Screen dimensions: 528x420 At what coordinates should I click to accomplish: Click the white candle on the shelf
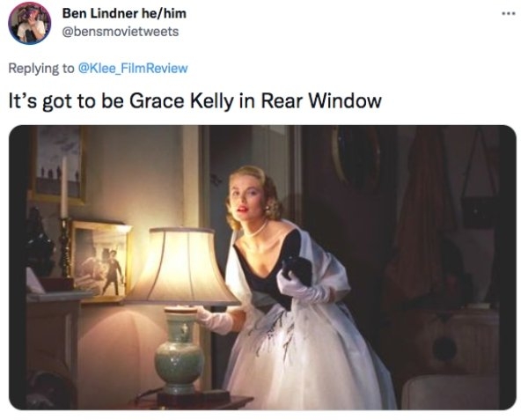pyautogui.click(x=64, y=188)
